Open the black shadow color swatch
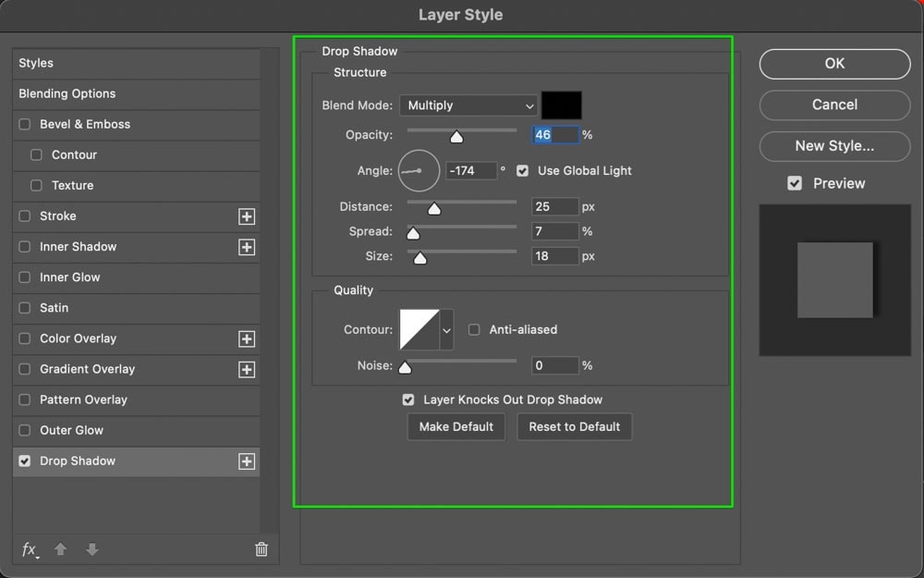Screen dimensions: 924x578 tap(562, 105)
